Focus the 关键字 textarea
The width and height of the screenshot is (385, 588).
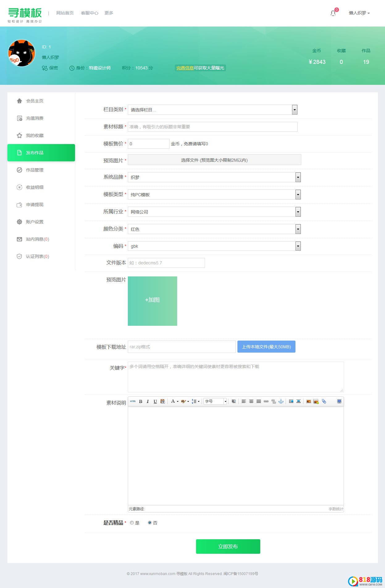pyautogui.click(x=236, y=377)
